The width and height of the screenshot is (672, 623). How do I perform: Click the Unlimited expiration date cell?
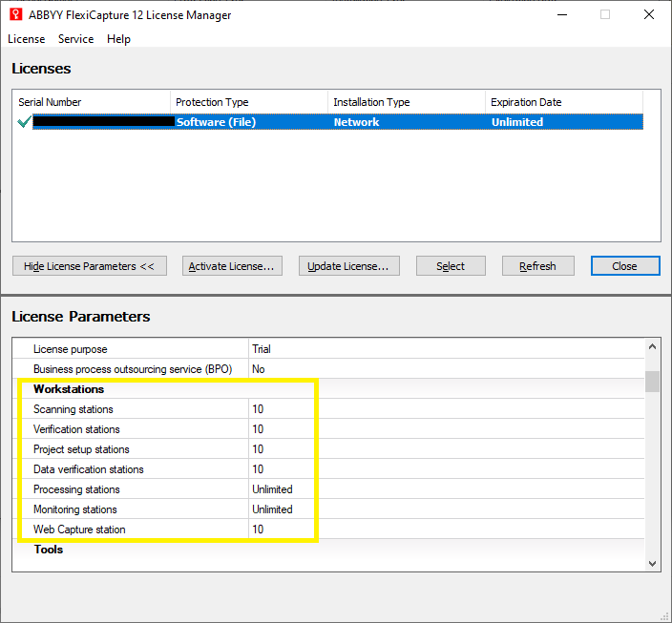click(517, 122)
